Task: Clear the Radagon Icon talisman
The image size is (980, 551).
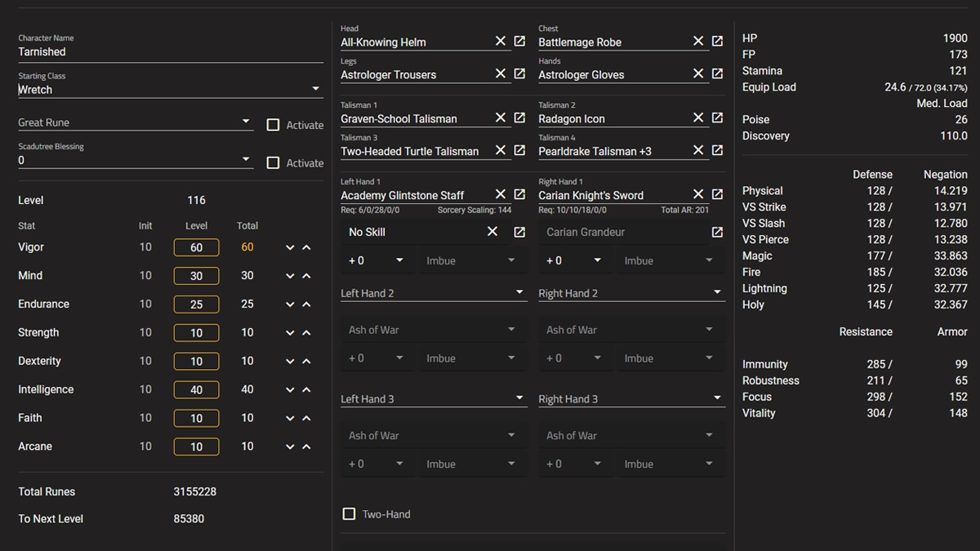Action: tap(699, 118)
